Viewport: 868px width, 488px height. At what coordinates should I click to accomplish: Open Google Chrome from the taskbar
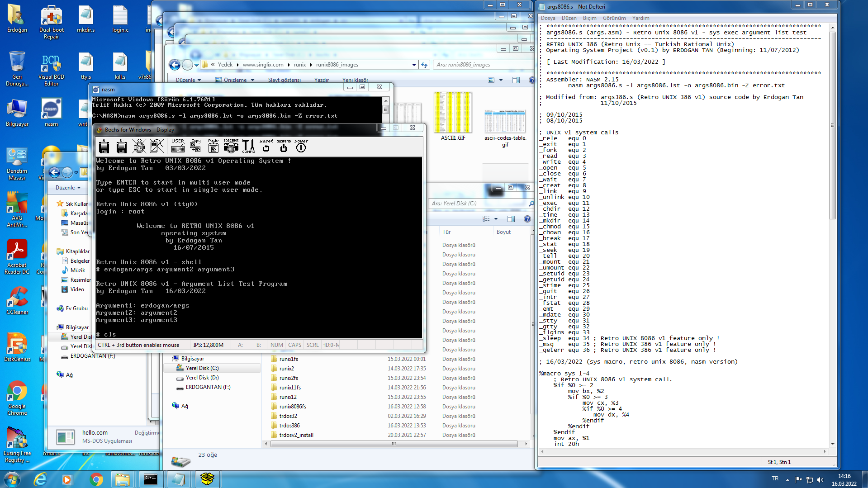pos(96,479)
